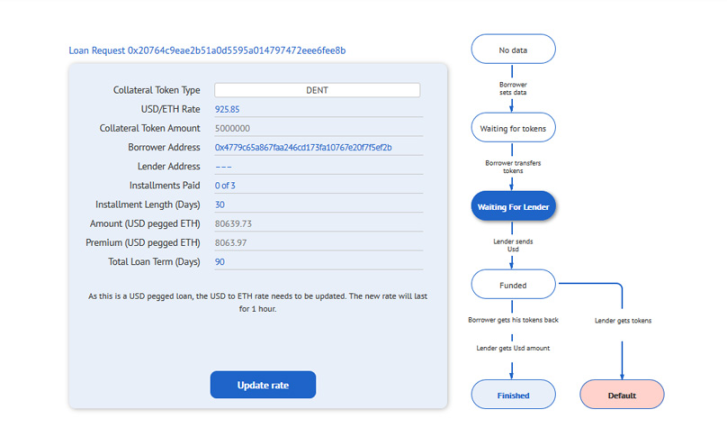Select the Waiting for tokens node
Screen dimensions: 727x446
tap(513, 128)
